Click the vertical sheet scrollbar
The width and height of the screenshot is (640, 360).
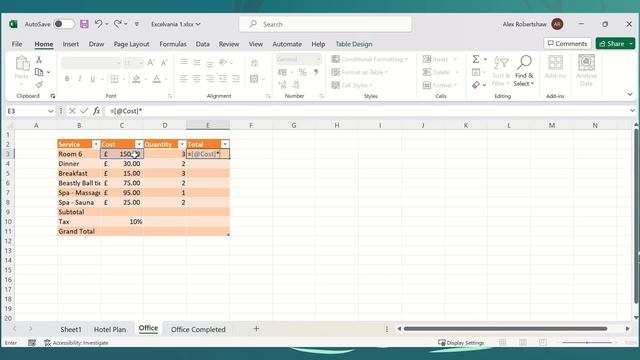tap(636, 216)
